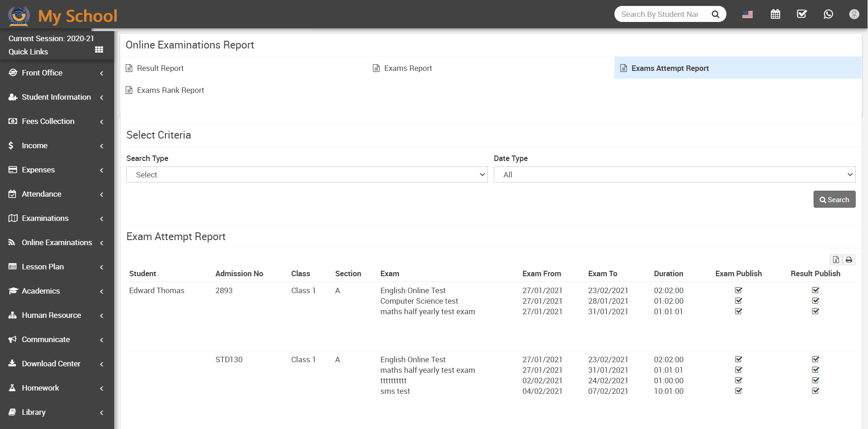Click the Search button
868x429 pixels.
[x=834, y=199]
